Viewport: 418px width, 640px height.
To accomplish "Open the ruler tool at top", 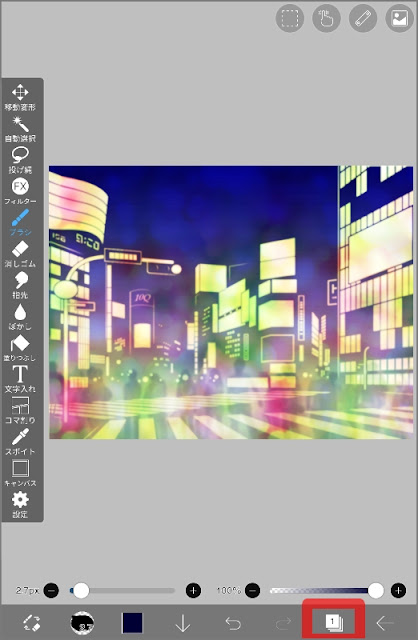I will (x=363, y=18).
